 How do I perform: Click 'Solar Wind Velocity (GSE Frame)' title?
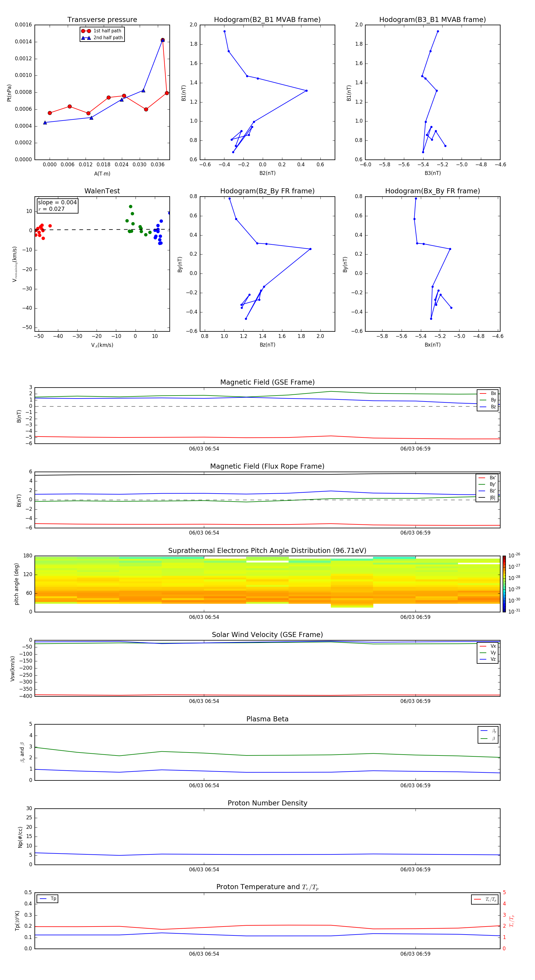[x=267, y=635]
